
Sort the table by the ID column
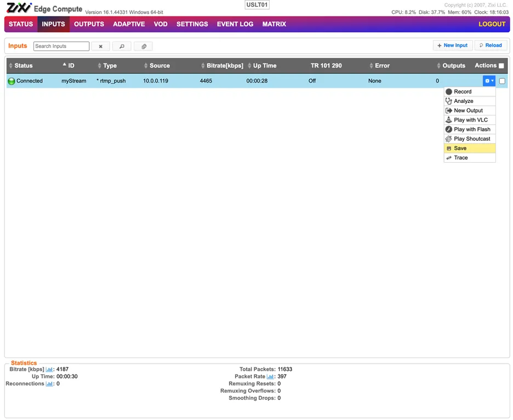click(69, 66)
